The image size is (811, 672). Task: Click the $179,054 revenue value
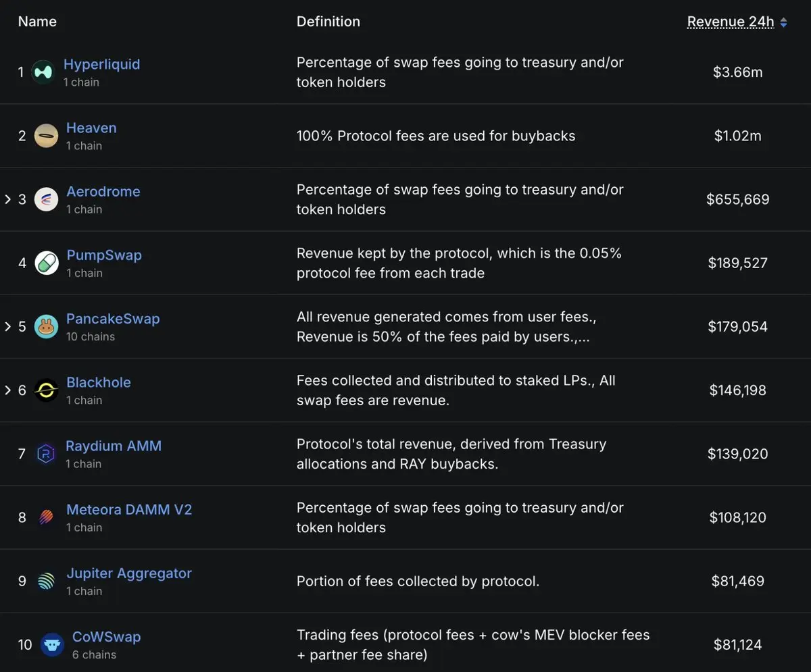coord(738,327)
